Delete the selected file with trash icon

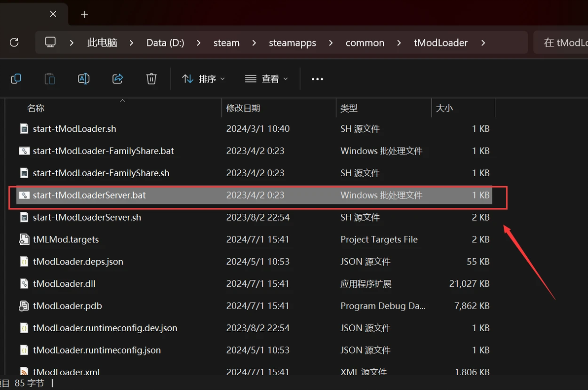(x=151, y=79)
